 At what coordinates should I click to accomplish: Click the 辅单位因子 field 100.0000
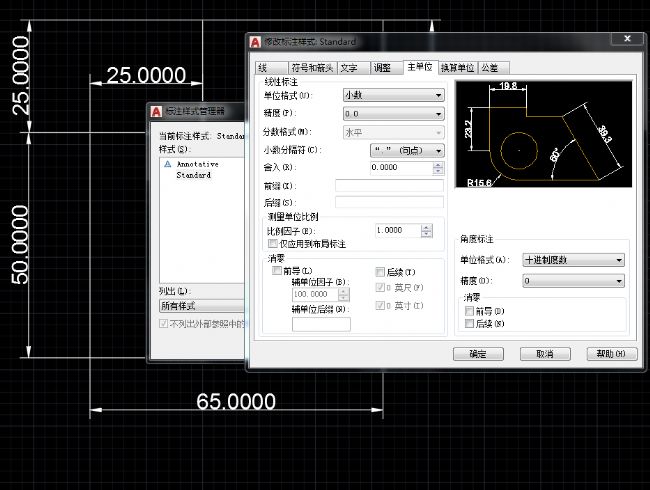point(315,294)
